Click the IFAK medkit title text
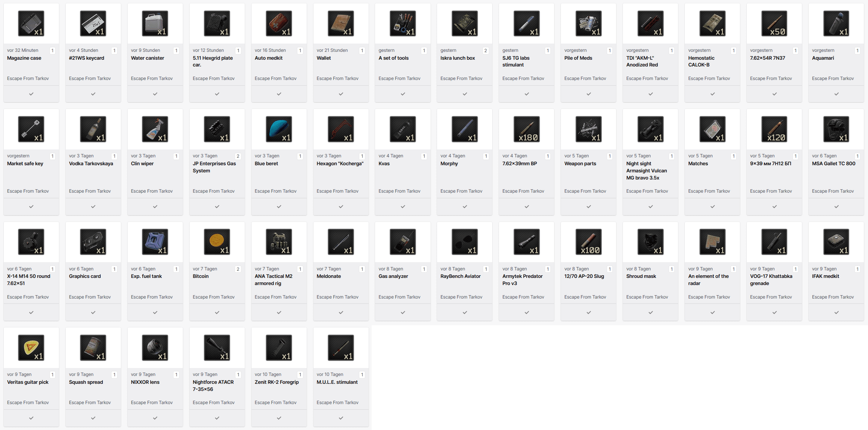 point(825,276)
